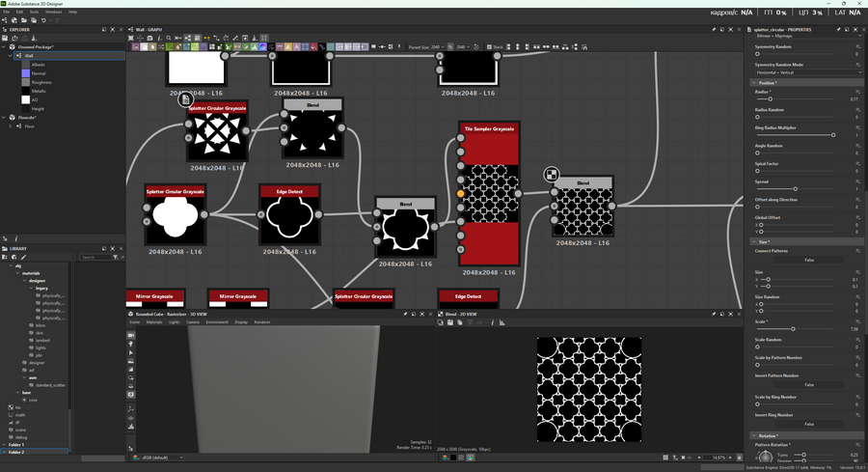Open the sRGB (default) color space dropdown
Image resolution: width=868 pixels, height=472 pixels.
(159, 458)
